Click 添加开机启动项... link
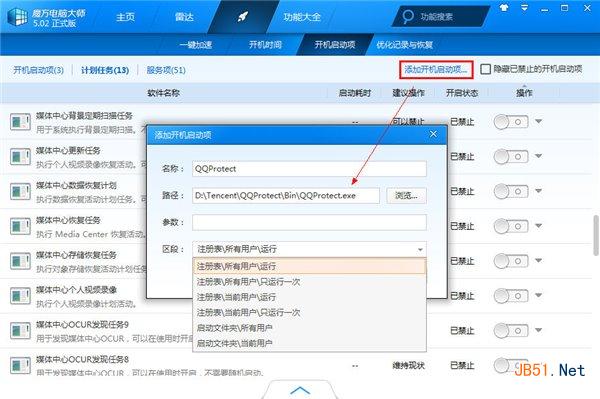 436,70
